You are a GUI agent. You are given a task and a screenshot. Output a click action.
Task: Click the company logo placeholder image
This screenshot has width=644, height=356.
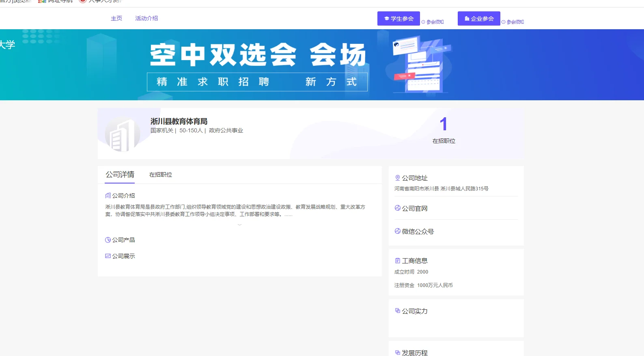[123, 135]
